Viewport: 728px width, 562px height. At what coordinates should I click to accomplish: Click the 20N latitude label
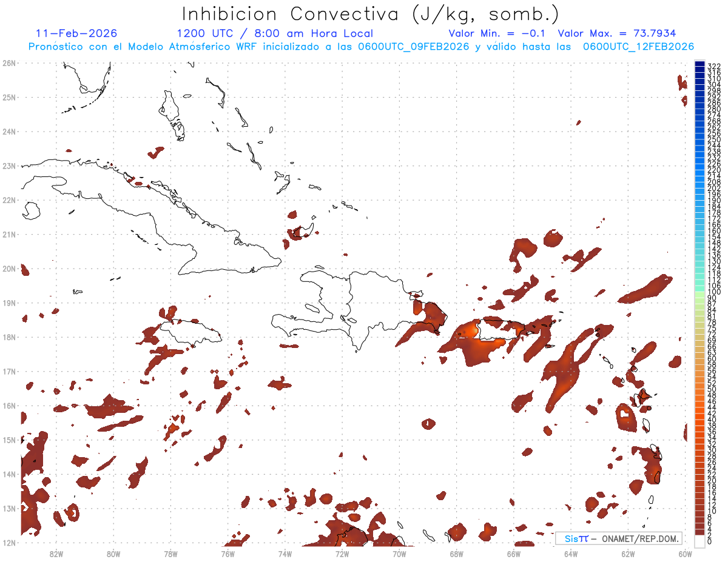(8, 269)
